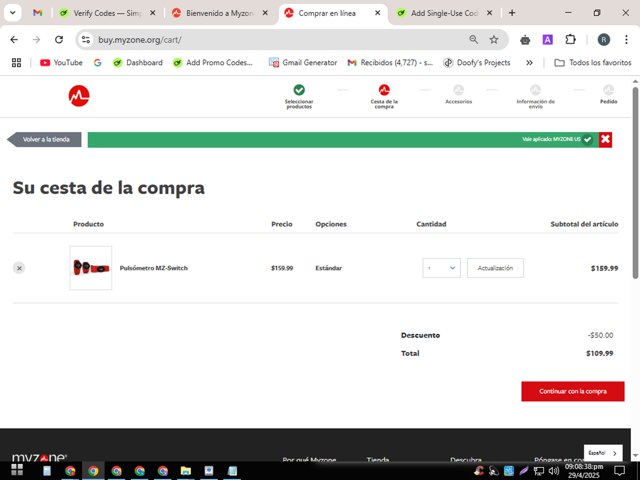Viewport: 640px width, 480px height.
Task: Expand the hidden bookmarks chevron
Action: [x=529, y=62]
